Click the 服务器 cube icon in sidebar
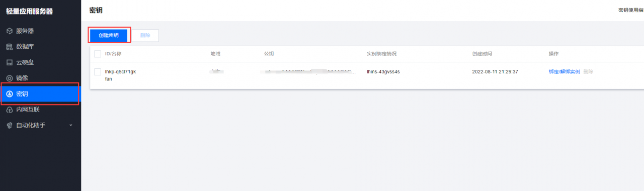This screenshot has width=644, height=191. (9, 31)
